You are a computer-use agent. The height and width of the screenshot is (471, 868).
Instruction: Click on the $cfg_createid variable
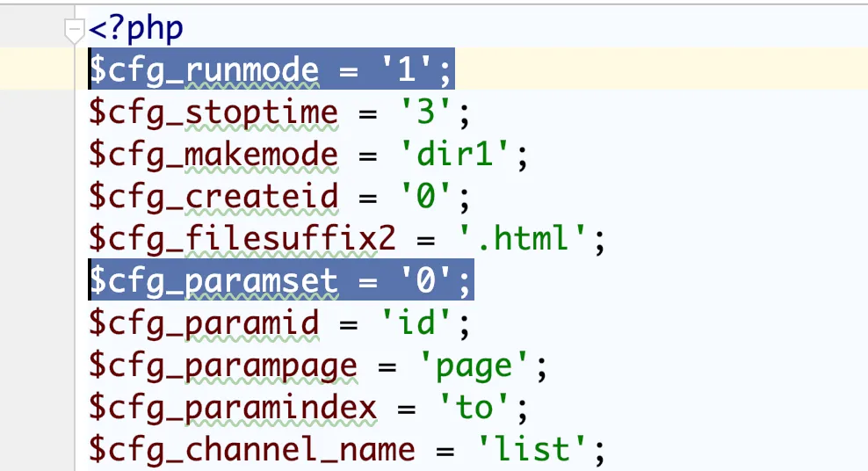[x=213, y=197]
